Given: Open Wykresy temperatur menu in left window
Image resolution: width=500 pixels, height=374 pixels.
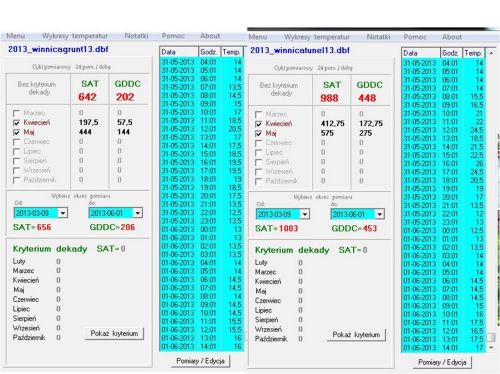Looking at the screenshot, I should tap(75, 36).
